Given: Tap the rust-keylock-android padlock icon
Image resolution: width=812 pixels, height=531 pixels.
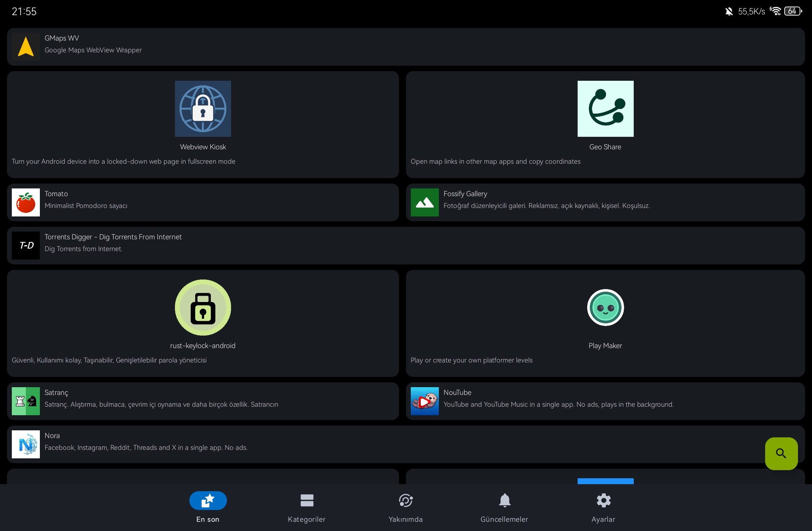Looking at the screenshot, I should [203, 308].
